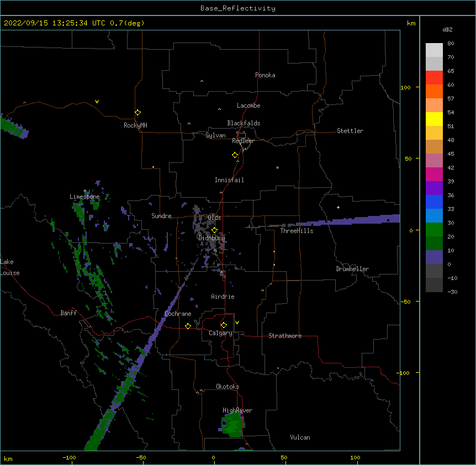
Task: Click the Olds town label
Action: (x=214, y=218)
